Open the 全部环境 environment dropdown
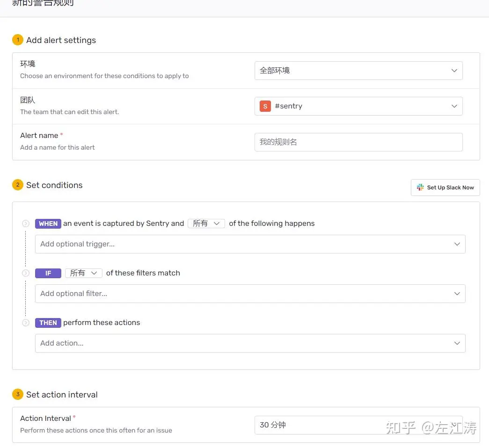489x448 pixels. [x=358, y=71]
